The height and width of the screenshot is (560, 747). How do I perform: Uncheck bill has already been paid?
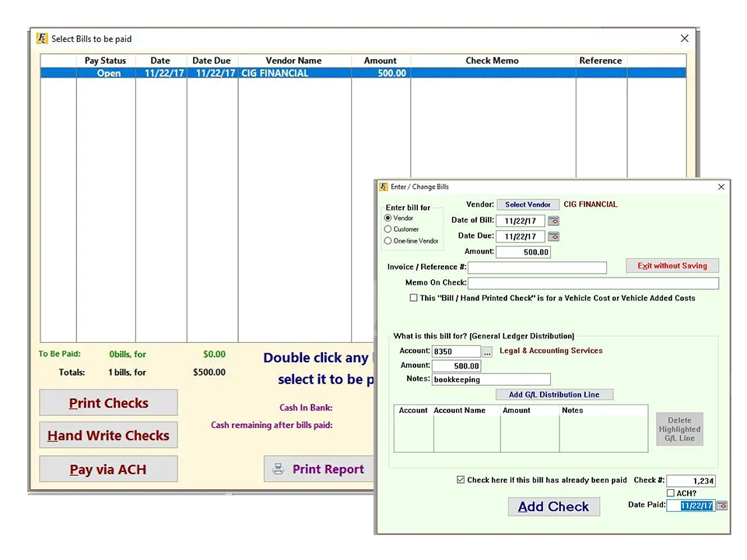pos(461,480)
